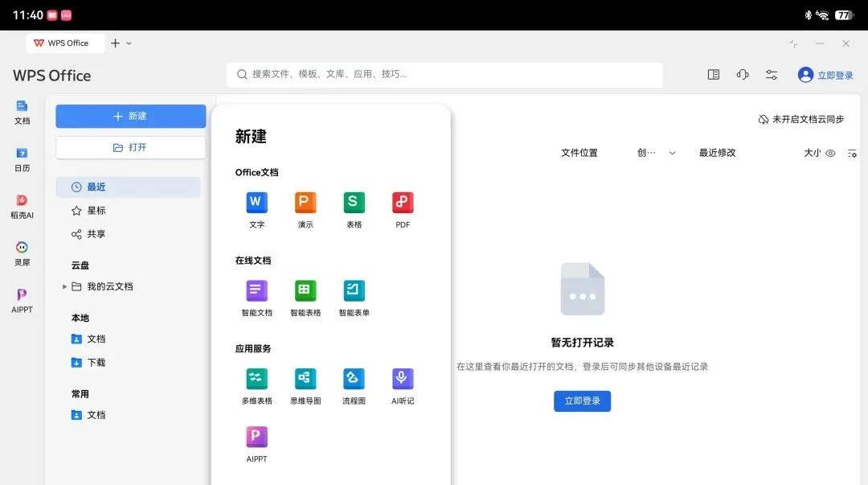The height and width of the screenshot is (485, 868).
Task: Open 文档 under 常用
Action: click(88, 414)
